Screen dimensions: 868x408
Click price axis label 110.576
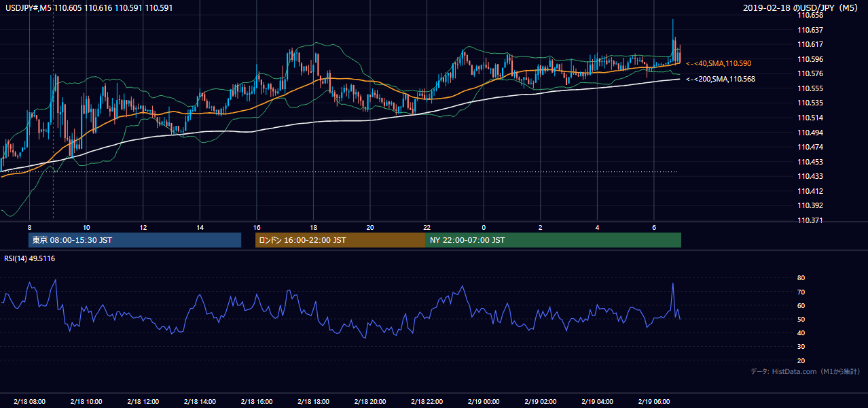810,73
